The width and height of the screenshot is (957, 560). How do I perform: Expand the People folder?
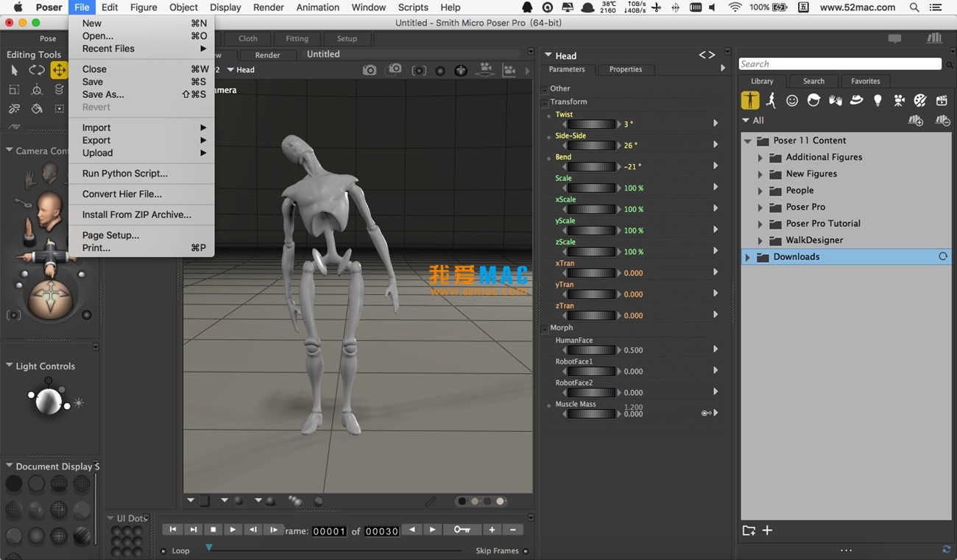coord(760,191)
